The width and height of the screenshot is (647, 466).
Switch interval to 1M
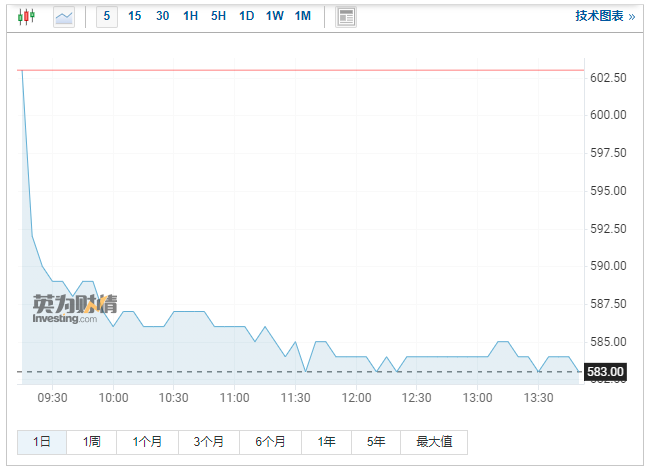pos(302,16)
